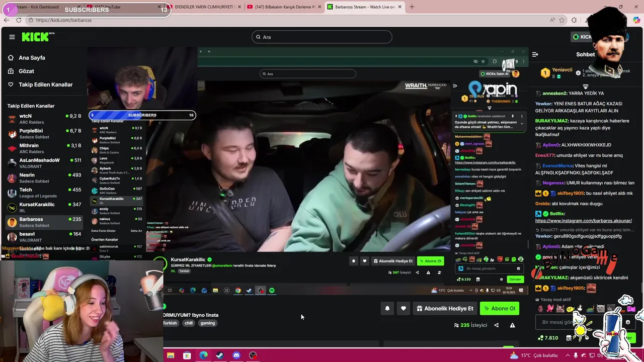Screen dimensions: 644x362
Task: Click the gaming tag
Action: tap(208, 323)
